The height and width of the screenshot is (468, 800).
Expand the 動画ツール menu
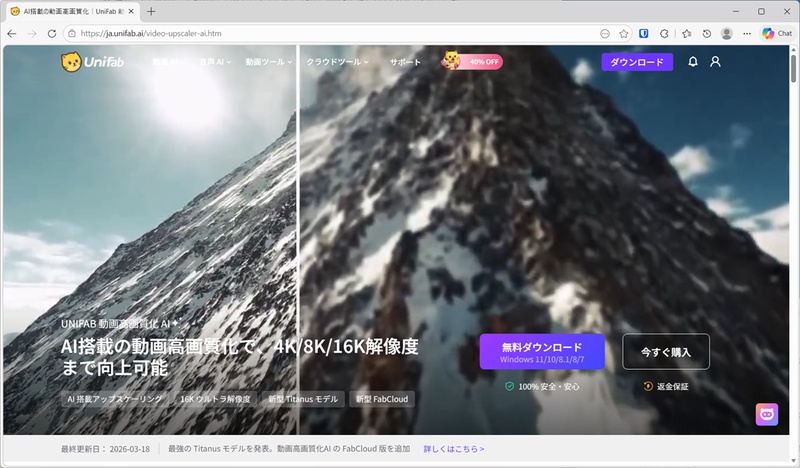[268, 62]
